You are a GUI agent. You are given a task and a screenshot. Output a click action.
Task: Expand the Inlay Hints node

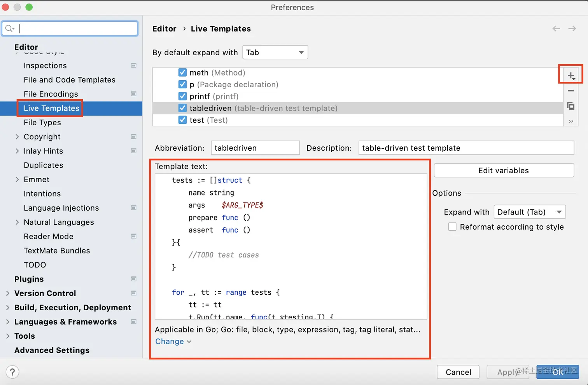pos(17,151)
